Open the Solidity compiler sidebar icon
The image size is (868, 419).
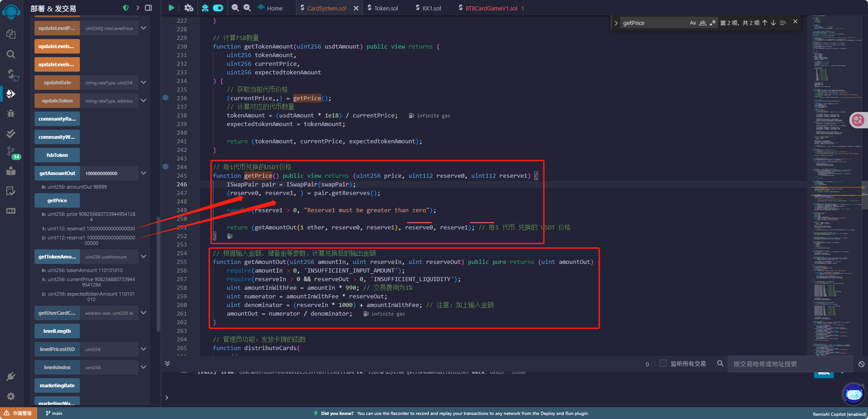pos(12,74)
